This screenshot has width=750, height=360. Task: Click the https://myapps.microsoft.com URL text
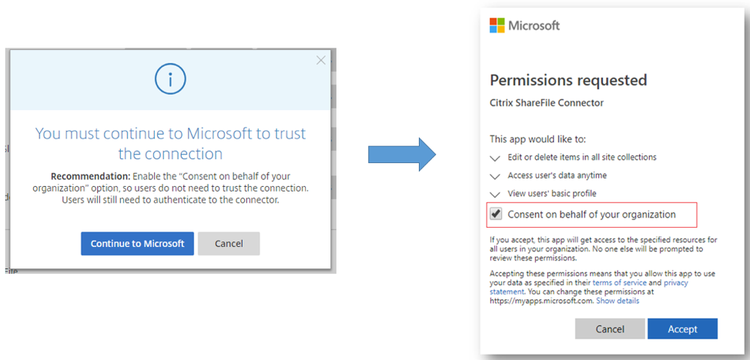click(541, 301)
